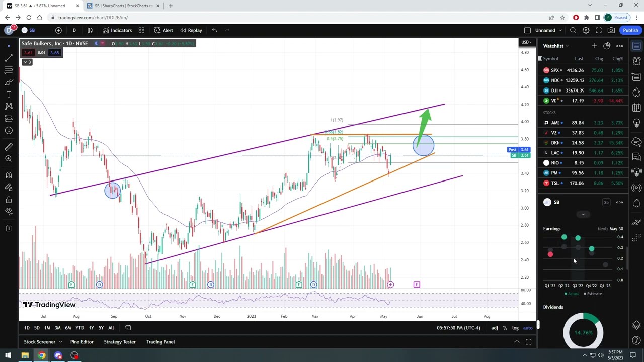This screenshot has width=644, height=362.
Task: Select TSL row in watchlist
Action: click(583, 183)
